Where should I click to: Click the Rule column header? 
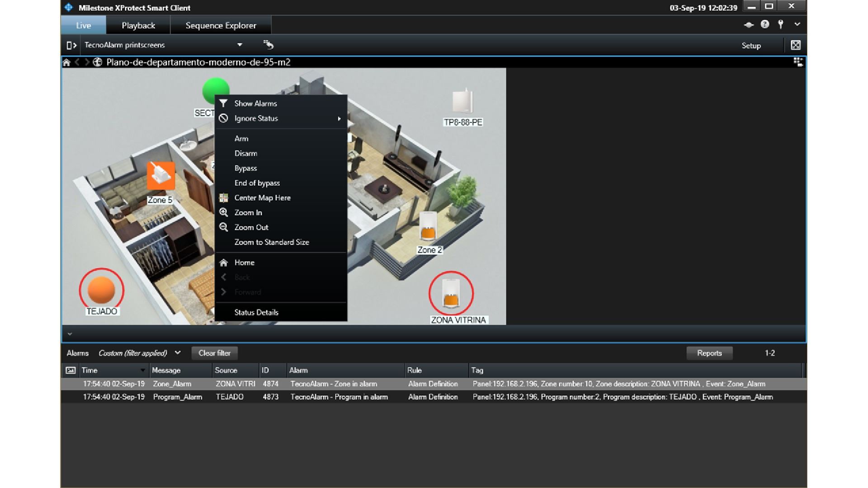[437, 371]
